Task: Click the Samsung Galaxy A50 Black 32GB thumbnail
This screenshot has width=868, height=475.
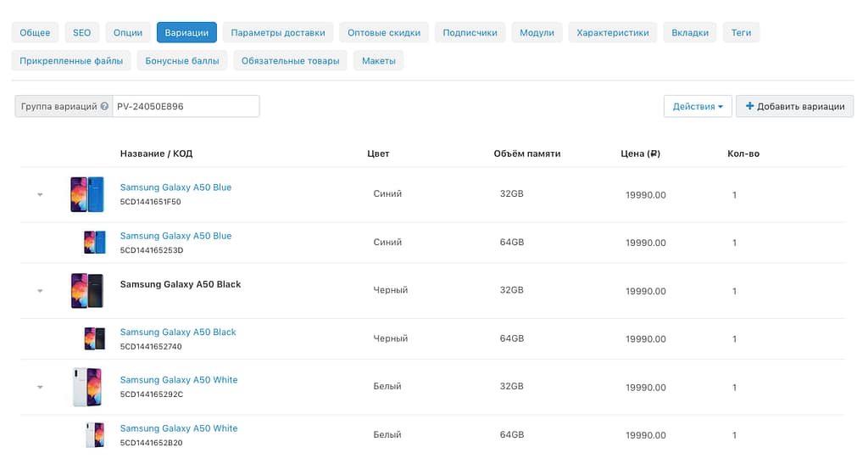Action: pos(86,291)
